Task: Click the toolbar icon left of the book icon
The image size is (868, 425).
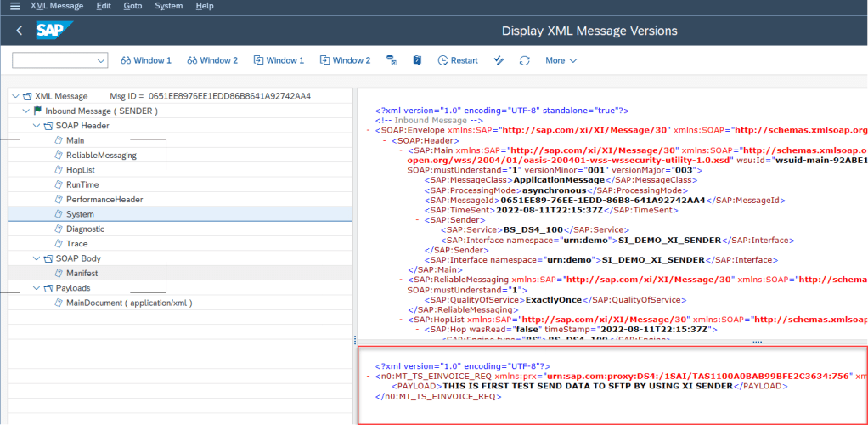Action: (x=392, y=60)
